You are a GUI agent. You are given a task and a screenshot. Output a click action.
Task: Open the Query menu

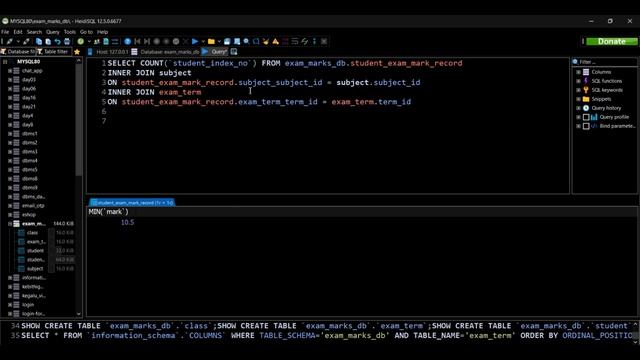53,32
